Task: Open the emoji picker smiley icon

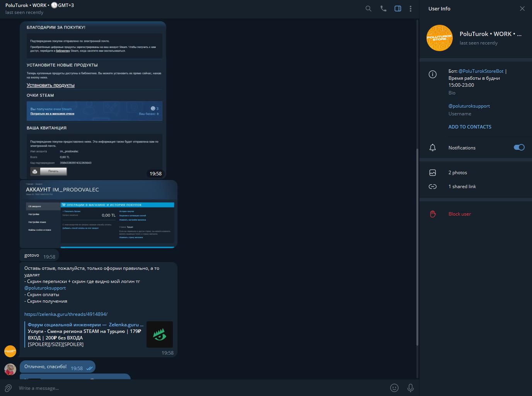Action: pyautogui.click(x=394, y=387)
